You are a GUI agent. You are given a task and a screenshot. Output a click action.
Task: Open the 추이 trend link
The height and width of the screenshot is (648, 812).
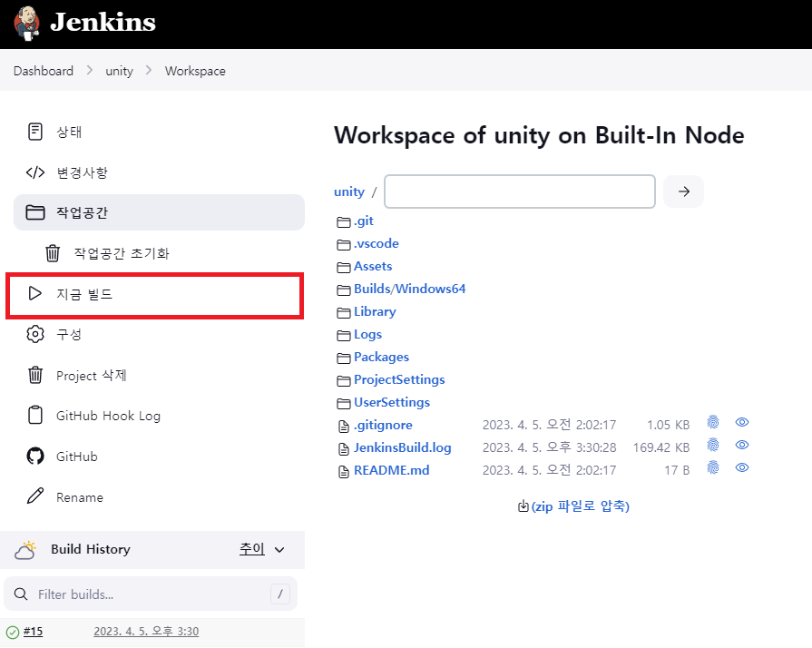click(251, 549)
